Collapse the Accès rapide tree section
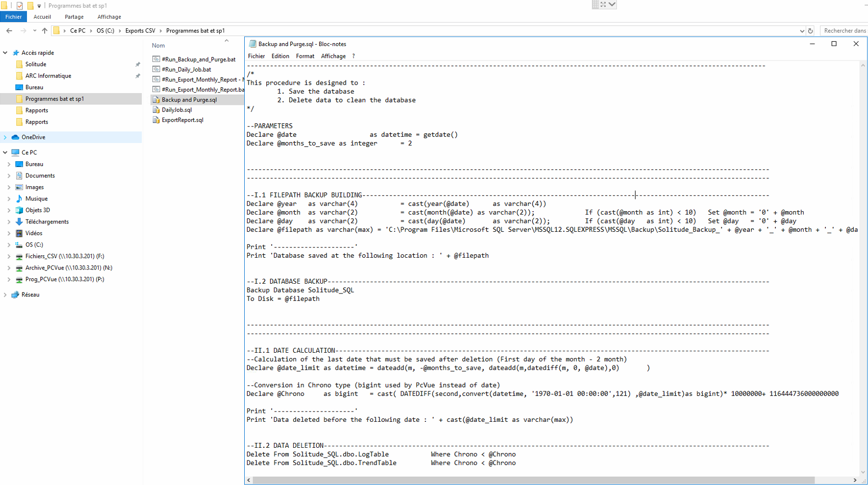Image resolution: width=868 pixels, height=485 pixels. [5, 52]
